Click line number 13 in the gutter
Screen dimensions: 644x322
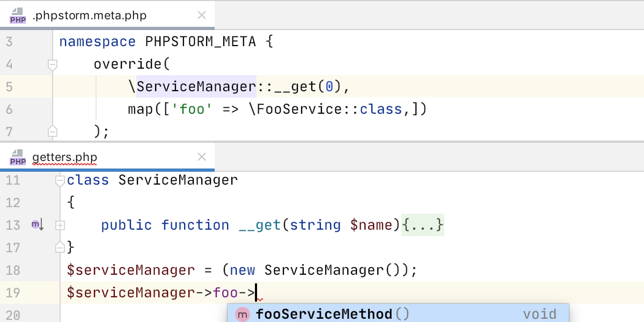[13, 225]
